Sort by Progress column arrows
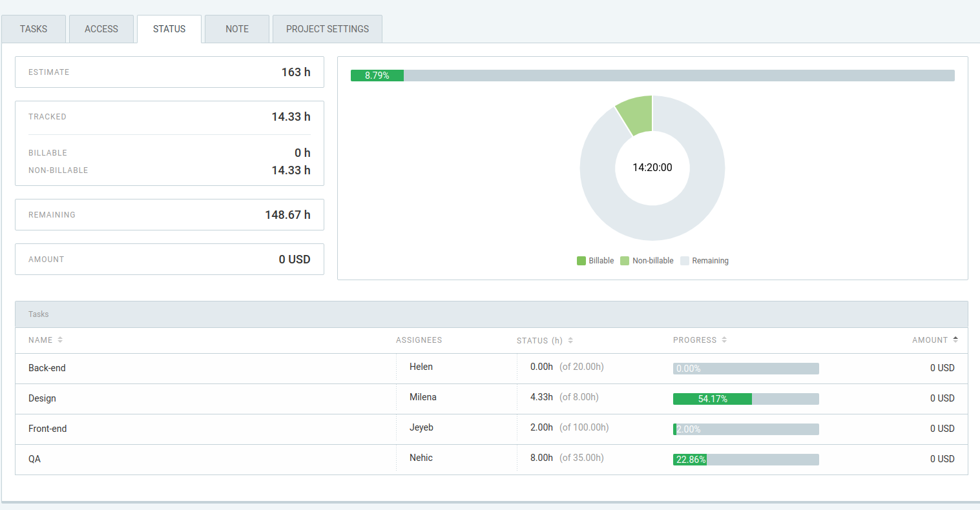980x510 pixels. 724,340
